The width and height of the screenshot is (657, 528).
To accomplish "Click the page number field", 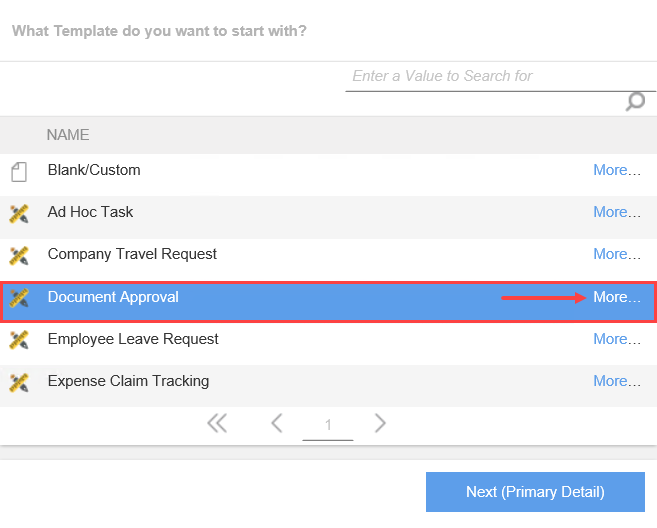I will [328, 425].
